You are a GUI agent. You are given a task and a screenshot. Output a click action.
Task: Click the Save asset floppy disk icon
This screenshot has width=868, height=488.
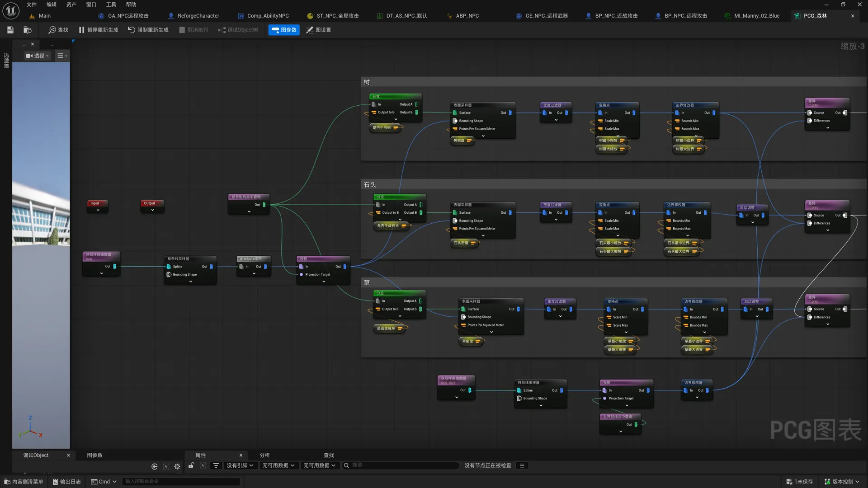pos(10,30)
